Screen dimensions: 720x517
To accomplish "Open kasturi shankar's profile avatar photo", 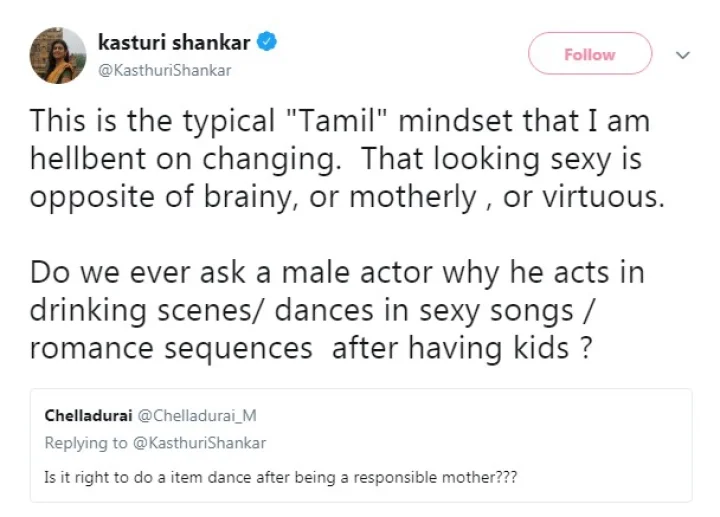I will (x=56, y=55).
